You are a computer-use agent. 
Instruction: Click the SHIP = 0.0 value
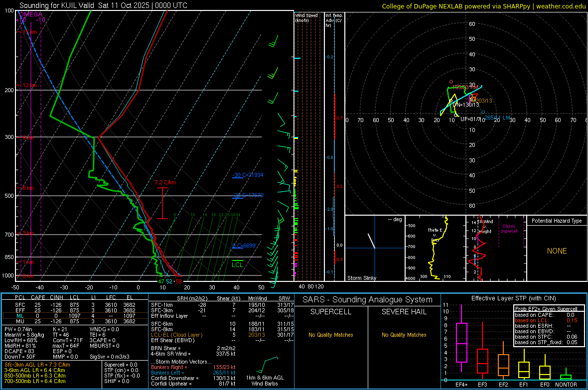(x=117, y=381)
